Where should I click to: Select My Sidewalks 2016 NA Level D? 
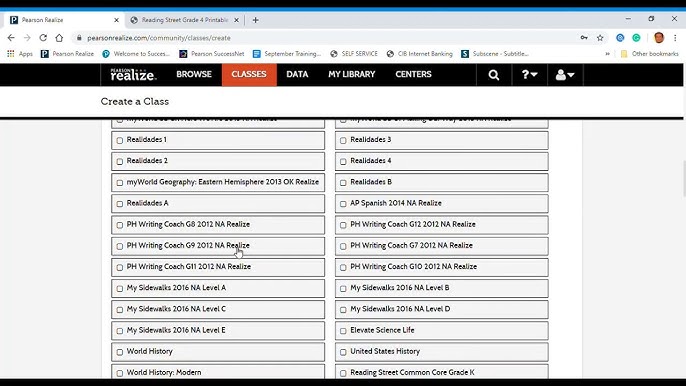coord(441,309)
